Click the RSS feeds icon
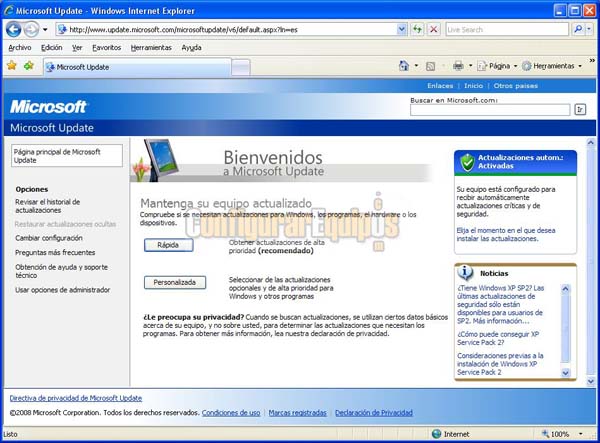Viewport: 600px width, 443px height. coord(430,66)
